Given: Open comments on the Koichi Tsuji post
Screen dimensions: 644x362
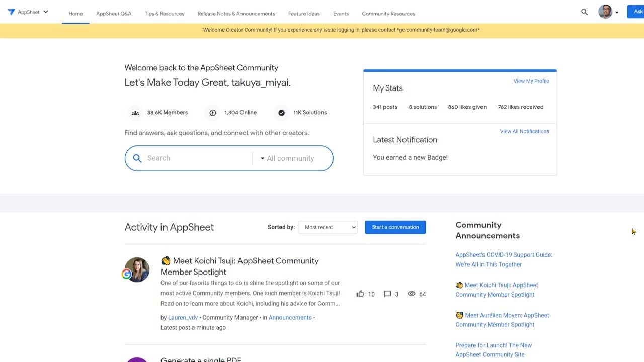Looking at the screenshot, I should tap(387, 294).
